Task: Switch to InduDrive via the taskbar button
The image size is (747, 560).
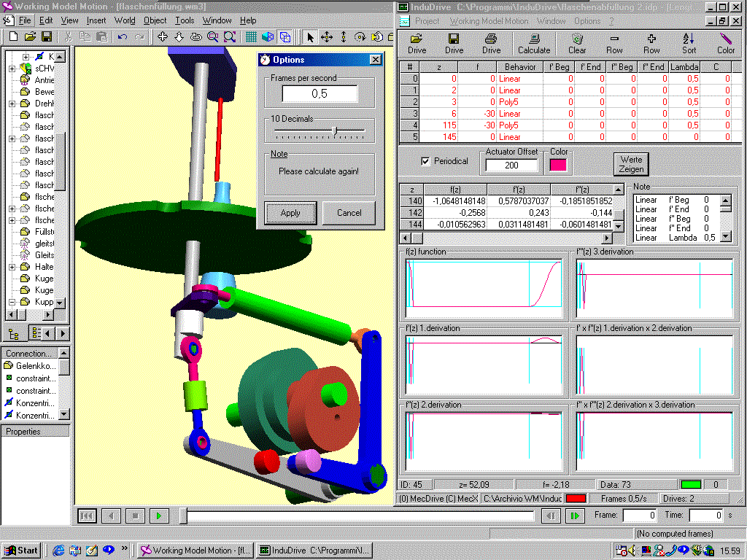Action: 314,551
